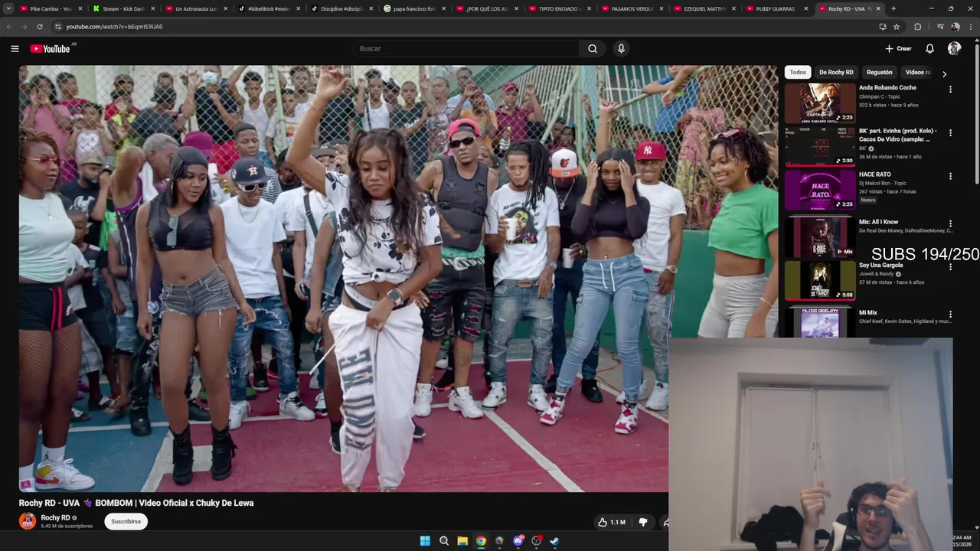Go to YouTube home via logo
Image resolution: width=980 pixels, height=551 pixels.
click(x=50, y=48)
